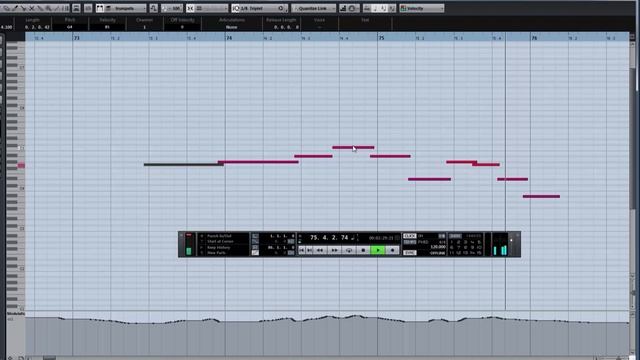Open the Snap Type dropdown
The height and width of the screenshot is (360, 640).
(x=211, y=8)
